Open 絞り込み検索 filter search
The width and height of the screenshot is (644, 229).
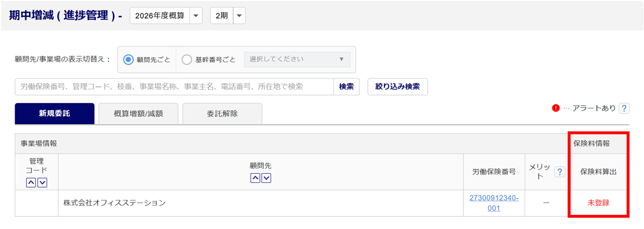click(397, 86)
